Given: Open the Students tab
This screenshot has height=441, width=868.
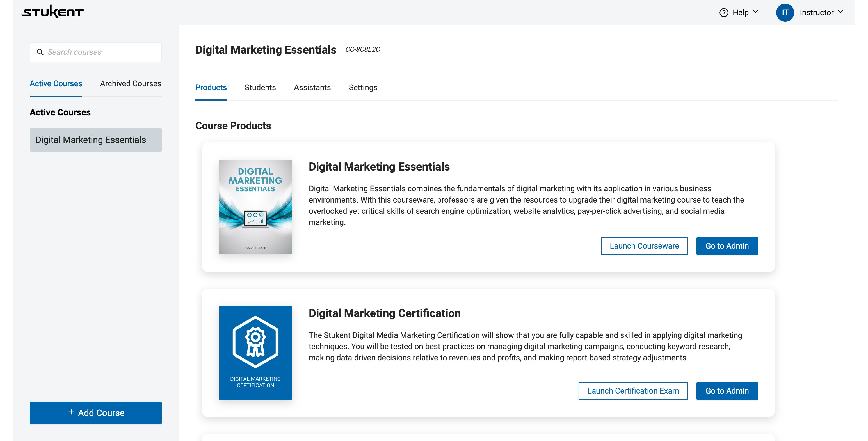Looking at the screenshot, I should 260,88.
